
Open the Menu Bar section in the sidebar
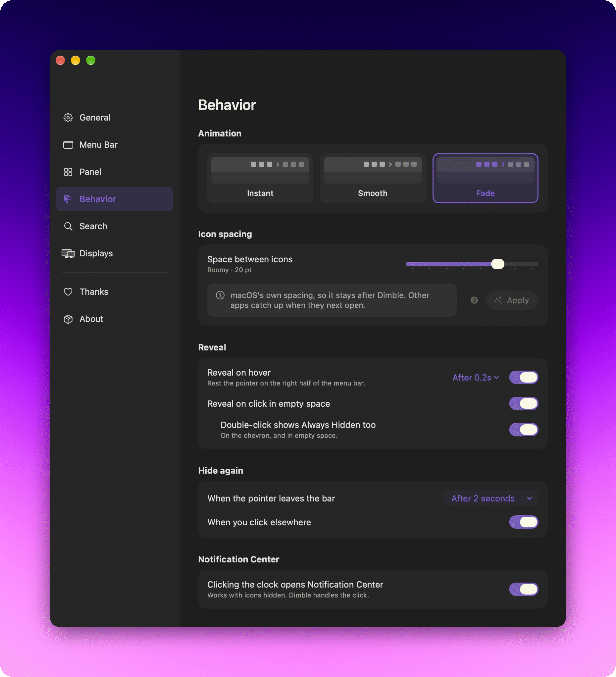coord(115,145)
